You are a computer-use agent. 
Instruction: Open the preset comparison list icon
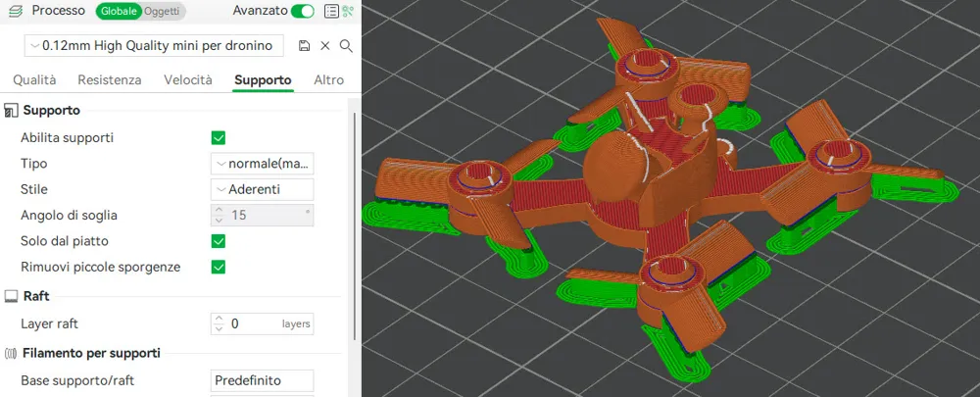pyautogui.click(x=331, y=11)
